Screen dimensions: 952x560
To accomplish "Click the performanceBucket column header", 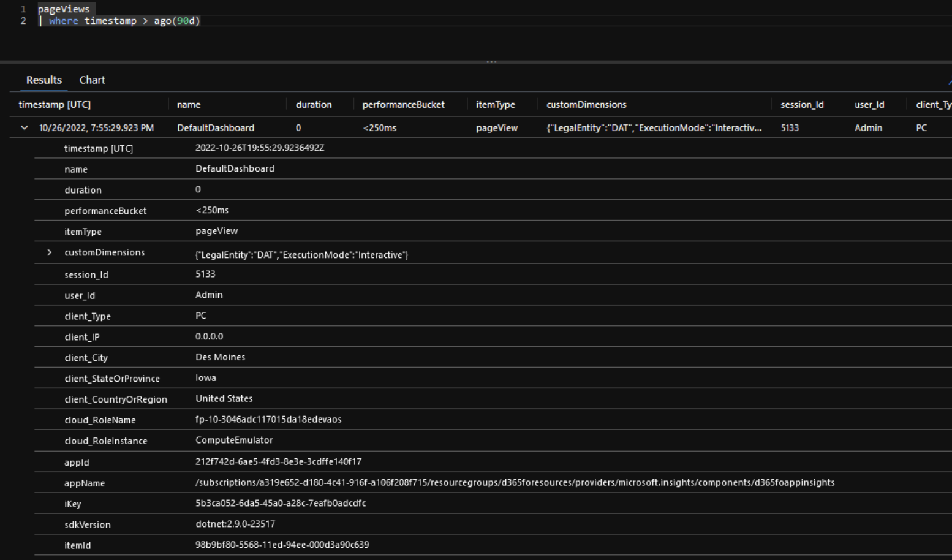I will [x=403, y=105].
